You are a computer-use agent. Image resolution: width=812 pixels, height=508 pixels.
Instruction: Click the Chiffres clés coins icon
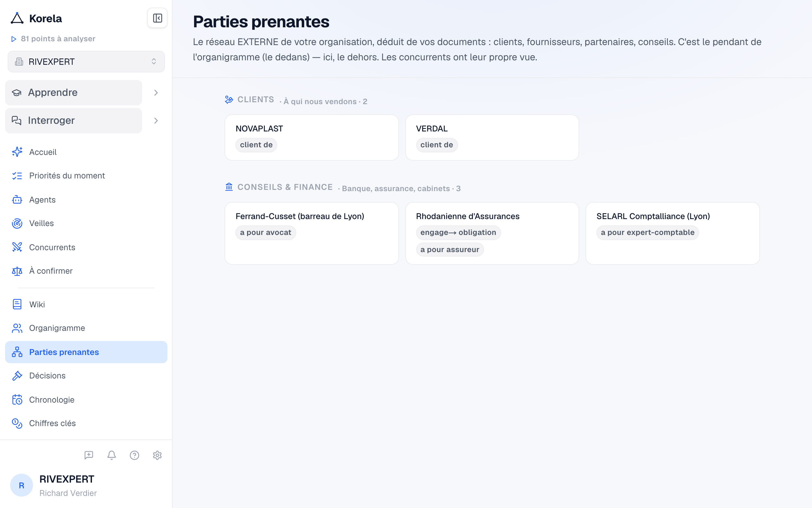(17, 423)
